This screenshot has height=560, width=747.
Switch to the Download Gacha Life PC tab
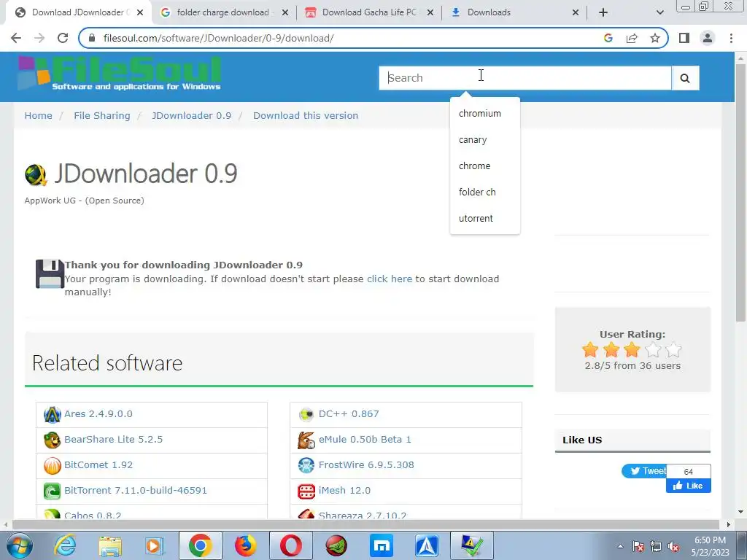pyautogui.click(x=369, y=12)
